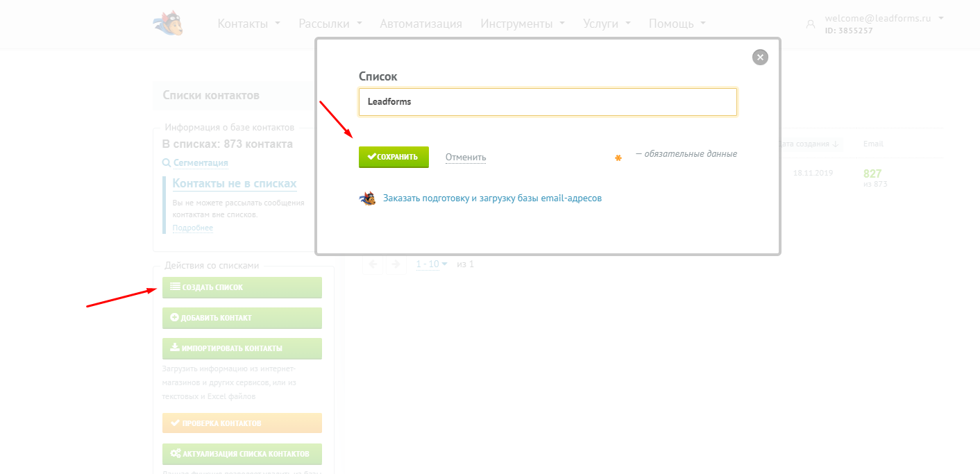This screenshot has width=980, height=474.
Task: Go to next page arrow
Action: [396, 264]
